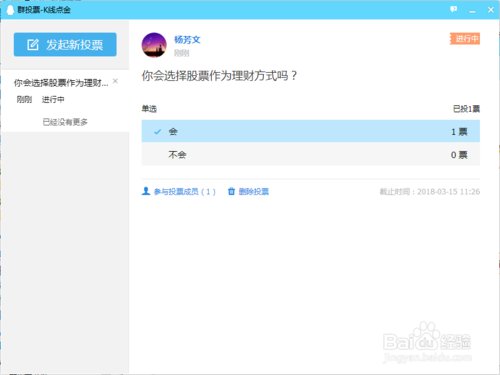Viewport: 500px width, 375px height.
Task: Click the 单选 label
Action: pyautogui.click(x=149, y=109)
